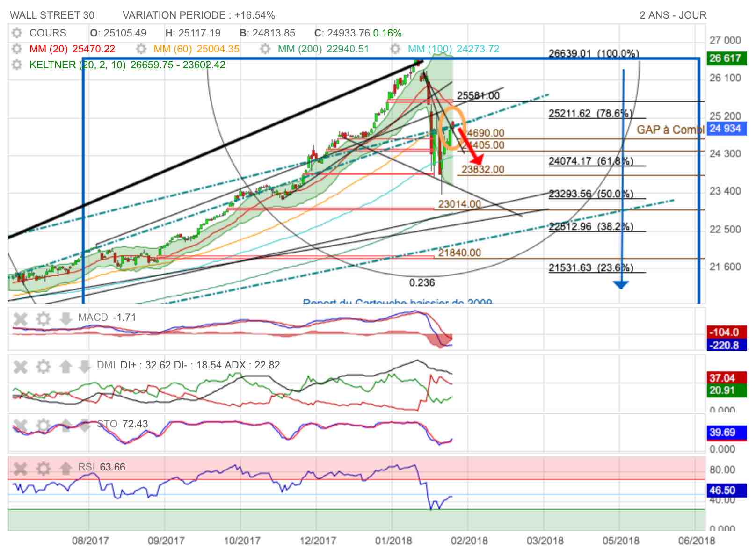756x549 pixels.
Task: Open the MM (20) settings gear
Action: (x=17, y=49)
